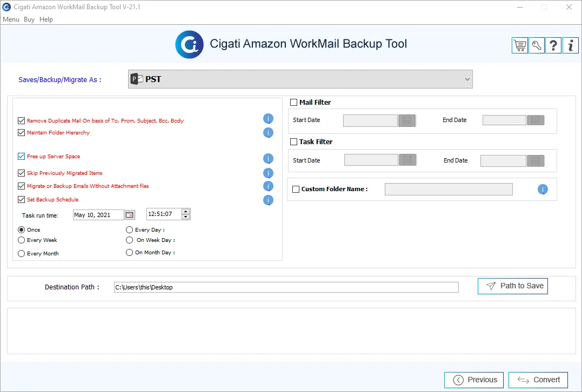Image resolution: width=582 pixels, height=392 pixels.
Task: Show info for Emails Without Attachment files
Action: click(x=269, y=186)
